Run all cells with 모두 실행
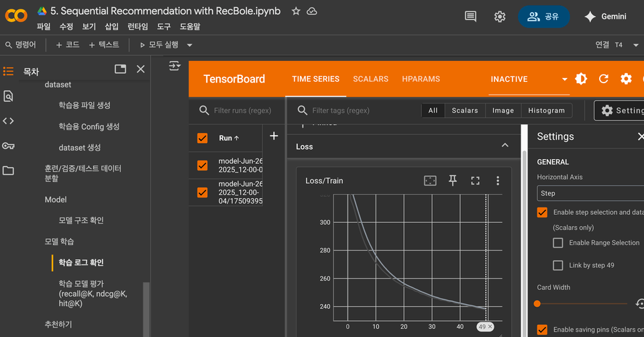Viewport: 644px width, 337px height. point(160,45)
